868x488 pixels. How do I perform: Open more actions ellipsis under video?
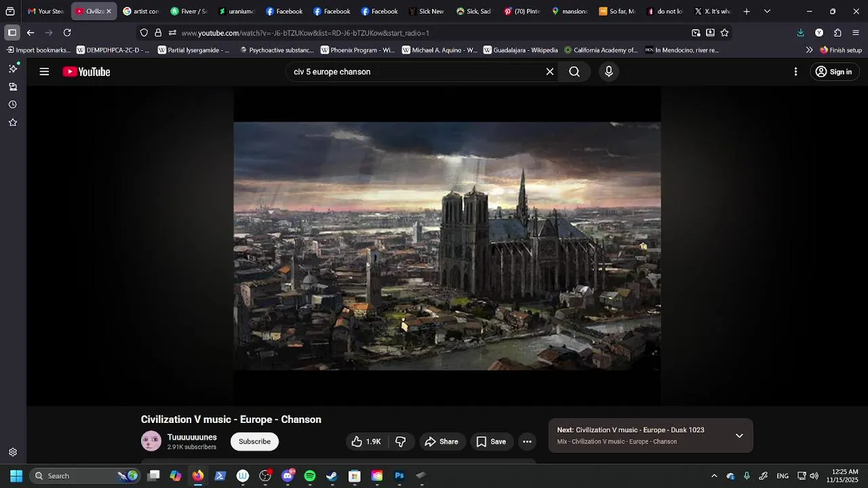[x=527, y=442]
